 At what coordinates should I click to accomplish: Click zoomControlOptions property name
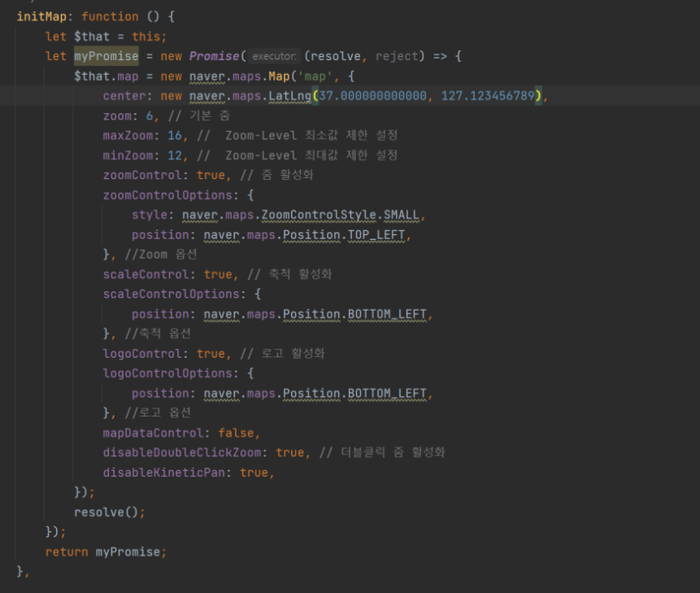167,195
